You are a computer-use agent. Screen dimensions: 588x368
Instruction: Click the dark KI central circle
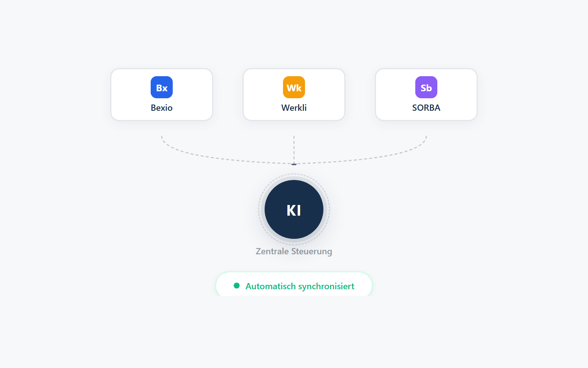294,209
